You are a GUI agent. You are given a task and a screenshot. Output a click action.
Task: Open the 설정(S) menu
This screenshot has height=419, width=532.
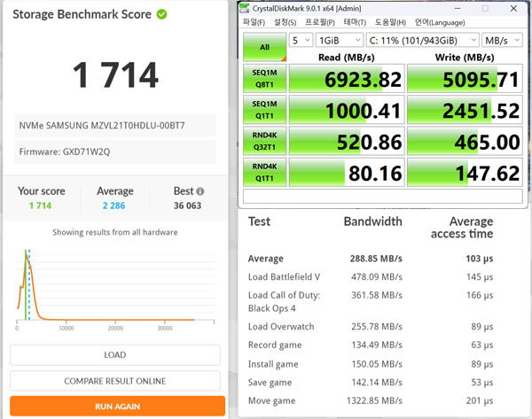[x=286, y=22]
